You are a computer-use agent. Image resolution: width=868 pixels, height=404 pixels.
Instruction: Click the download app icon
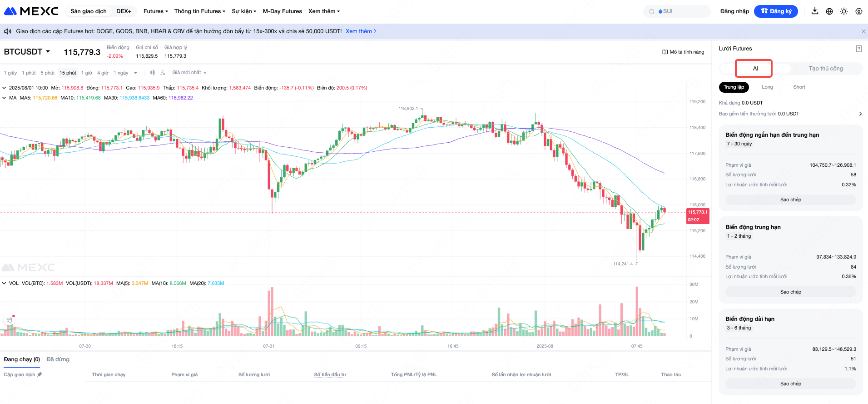pos(815,11)
